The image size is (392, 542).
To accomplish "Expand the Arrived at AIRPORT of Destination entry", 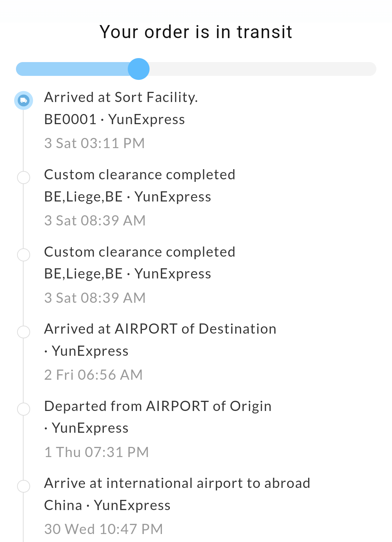I will 160,329.
